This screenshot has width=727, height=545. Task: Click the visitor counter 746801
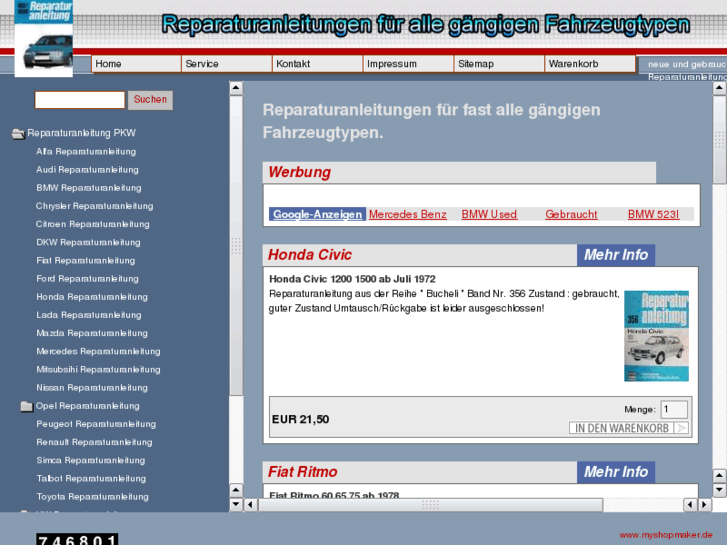click(x=77, y=539)
